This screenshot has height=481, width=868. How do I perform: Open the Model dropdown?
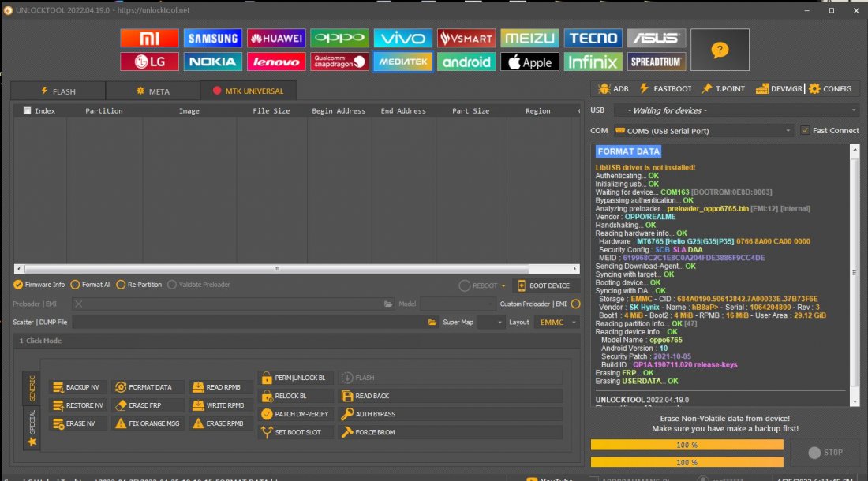click(x=457, y=304)
